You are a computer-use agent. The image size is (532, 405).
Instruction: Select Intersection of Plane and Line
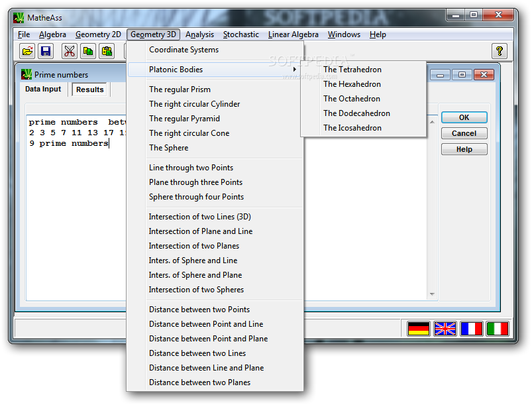pos(215,231)
